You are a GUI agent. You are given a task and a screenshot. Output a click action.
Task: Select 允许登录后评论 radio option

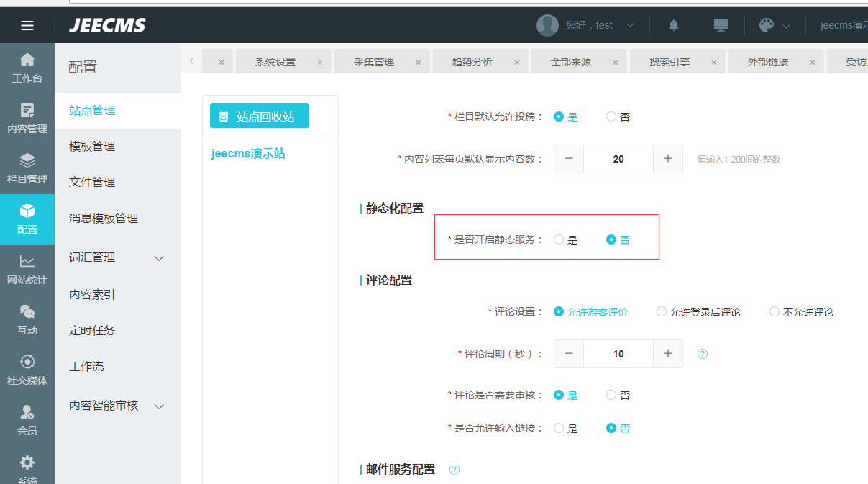[x=662, y=312]
